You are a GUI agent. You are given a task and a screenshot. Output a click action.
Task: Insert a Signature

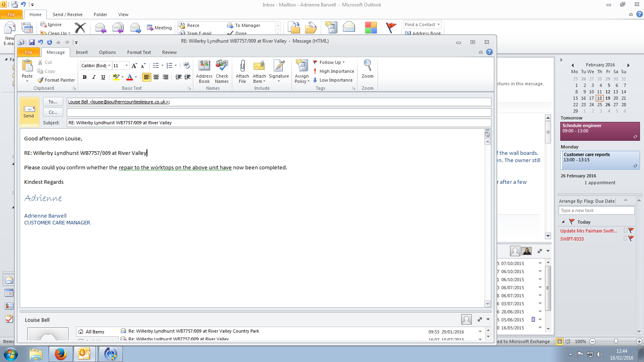click(x=279, y=72)
